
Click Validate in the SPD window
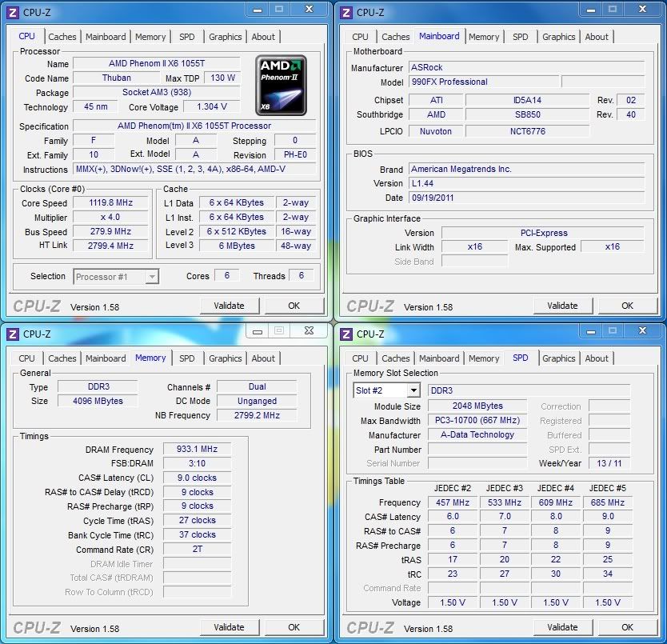pyautogui.click(x=562, y=627)
